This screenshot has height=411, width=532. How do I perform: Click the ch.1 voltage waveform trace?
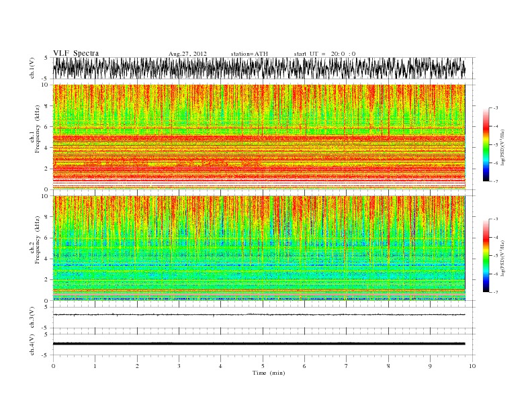(x=259, y=68)
